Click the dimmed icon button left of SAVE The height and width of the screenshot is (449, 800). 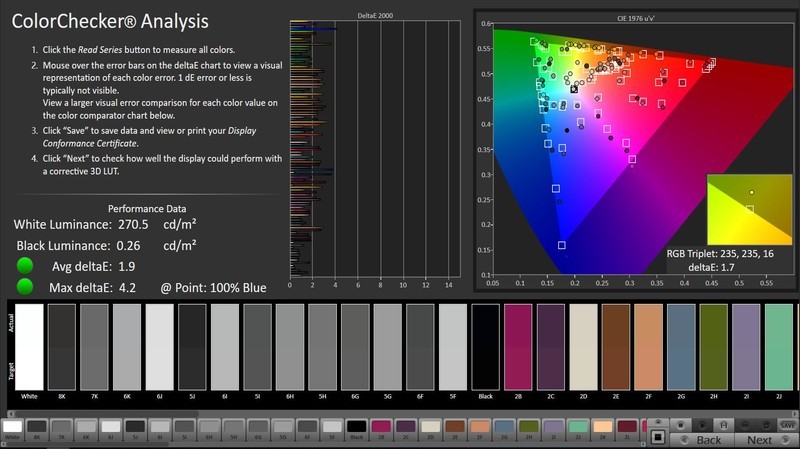tap(766, 425)
